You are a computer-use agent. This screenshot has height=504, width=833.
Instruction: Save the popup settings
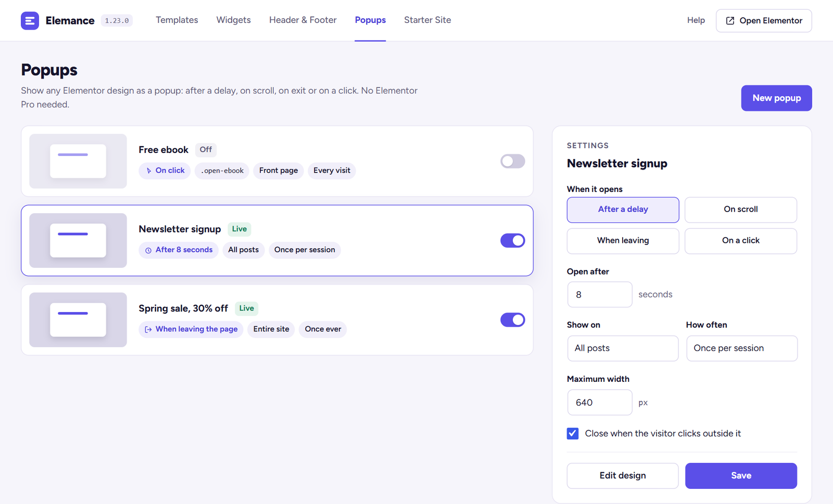coord(741,476)
